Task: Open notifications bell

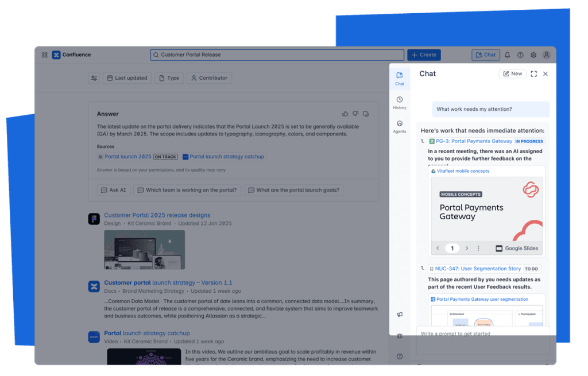Action: tap(508, 55)
